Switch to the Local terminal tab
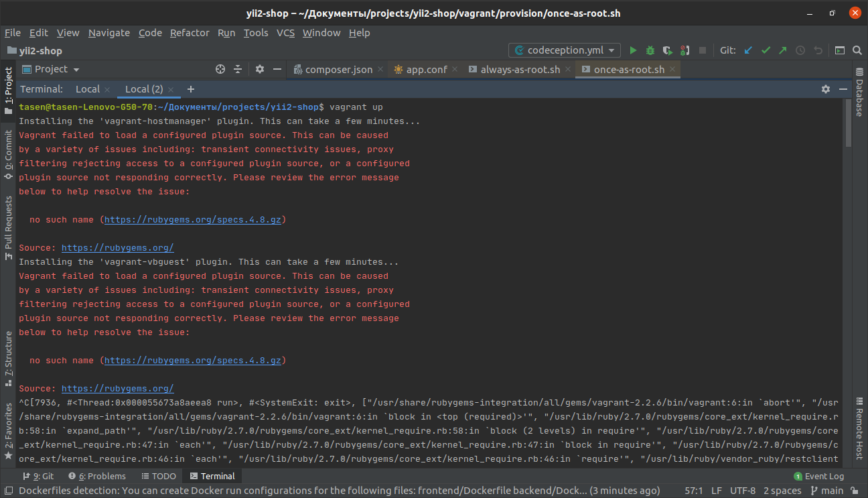868x498 pixels. [x=88, y=89]
